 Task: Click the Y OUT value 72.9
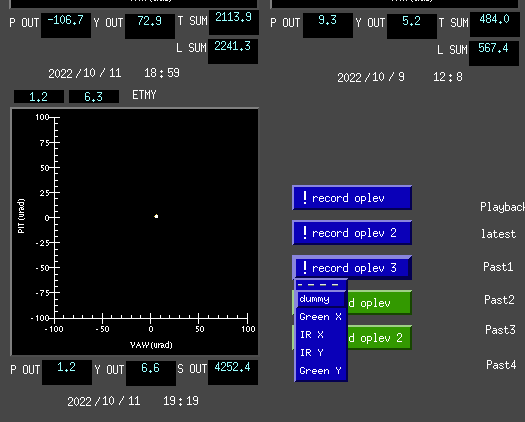point(150,26)
